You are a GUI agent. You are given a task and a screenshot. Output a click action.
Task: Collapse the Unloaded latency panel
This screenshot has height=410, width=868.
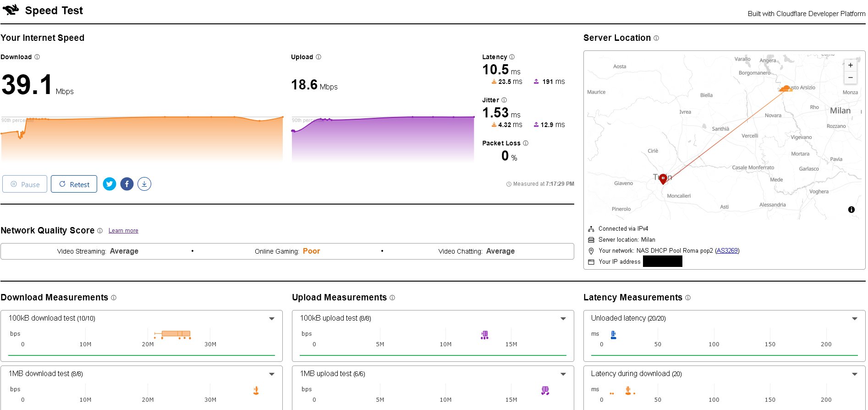tap(855, 318)
